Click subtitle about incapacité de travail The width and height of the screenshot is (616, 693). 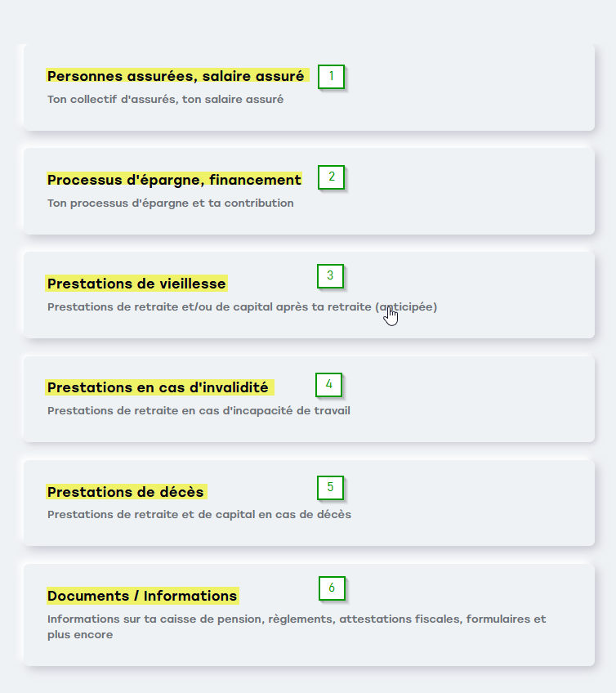point(199,411)
